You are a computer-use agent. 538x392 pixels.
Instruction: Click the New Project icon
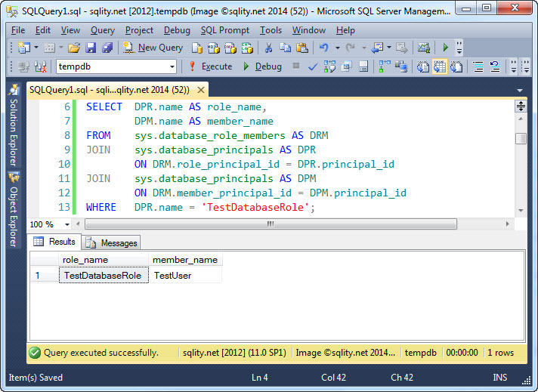(24, 48)
